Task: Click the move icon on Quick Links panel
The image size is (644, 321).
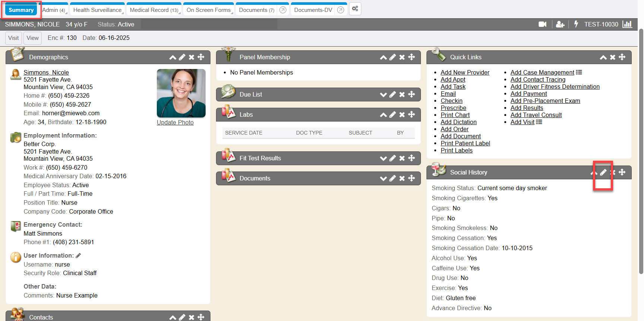Action: click(x=622, y=57)
